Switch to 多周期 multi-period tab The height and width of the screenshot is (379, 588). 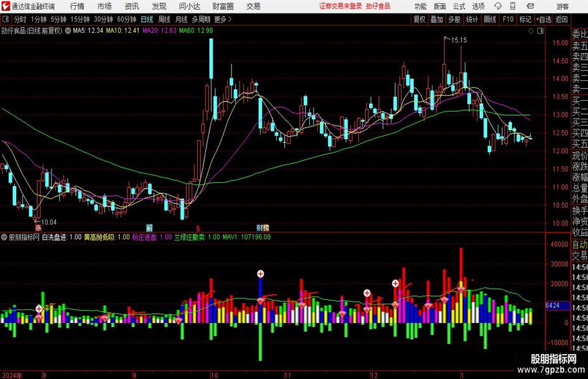[x=201, y=19]
